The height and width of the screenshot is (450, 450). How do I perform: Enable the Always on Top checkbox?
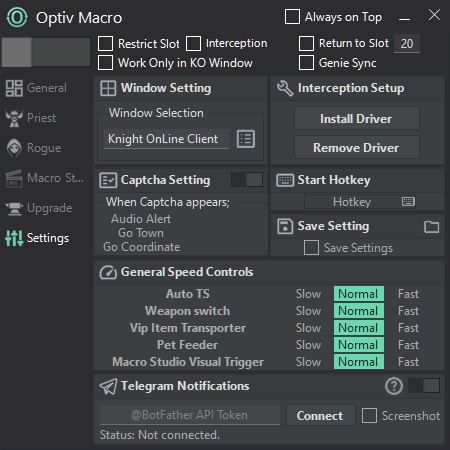(x=292, y=17)
